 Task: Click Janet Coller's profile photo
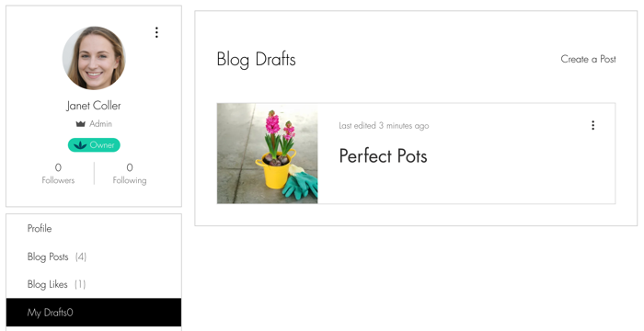pyautogui.click(x=94, y=58)
